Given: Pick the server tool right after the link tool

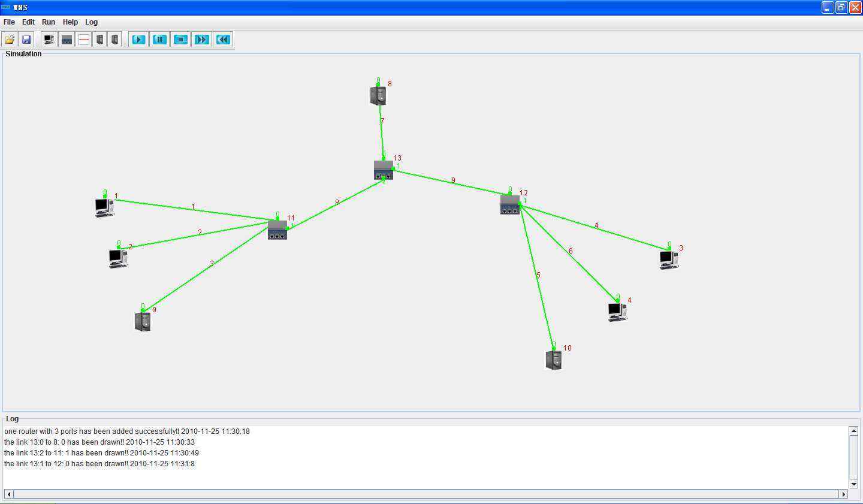Looking at the screenshot, I should pyautogui.click(x=99, y=40).
